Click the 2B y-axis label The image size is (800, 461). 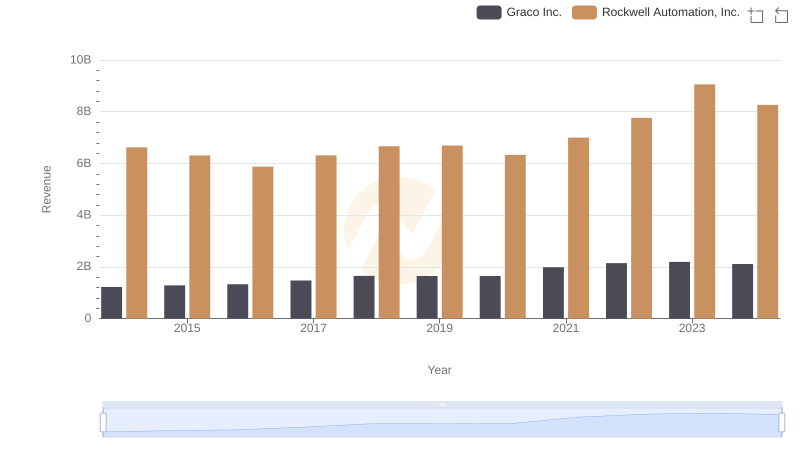click(x=84, y=267)
